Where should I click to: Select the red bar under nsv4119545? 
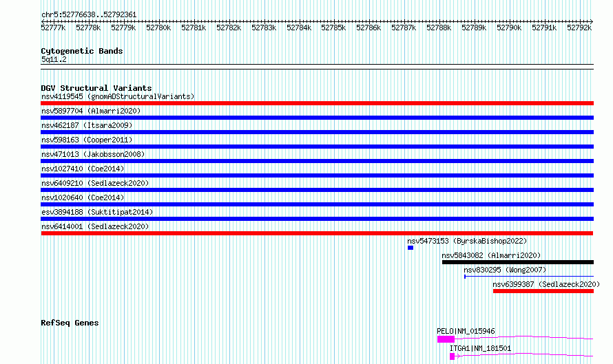317,103
